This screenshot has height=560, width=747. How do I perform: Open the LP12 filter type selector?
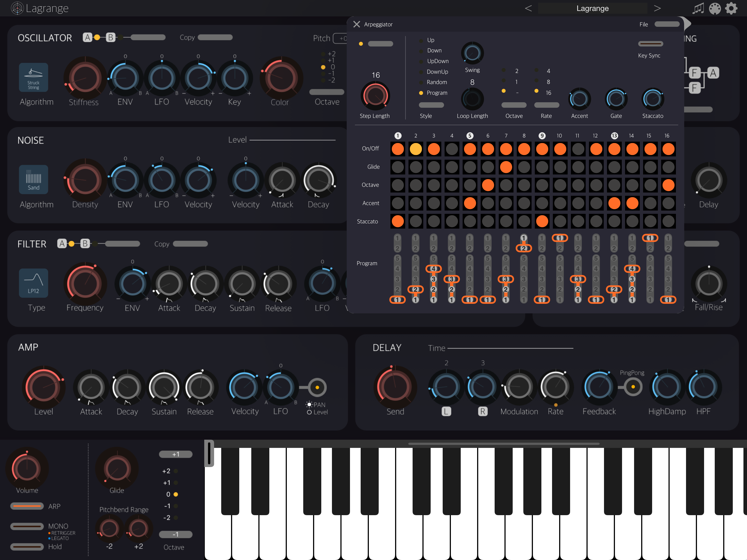click(33, 283)
